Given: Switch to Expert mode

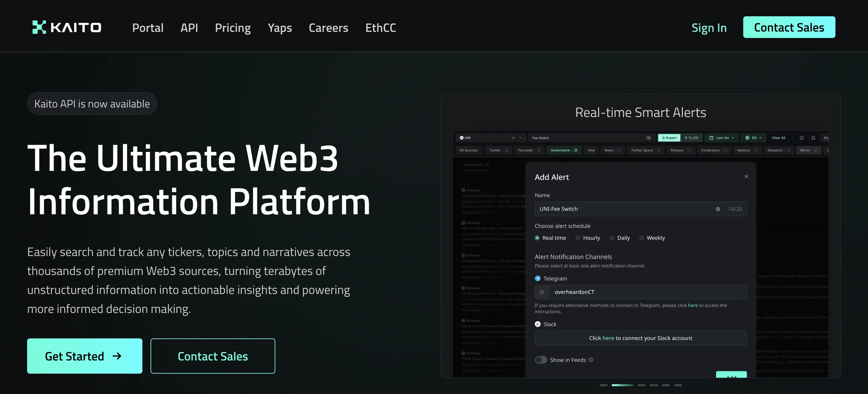Looking at the screenshot, I should (669, 138).
